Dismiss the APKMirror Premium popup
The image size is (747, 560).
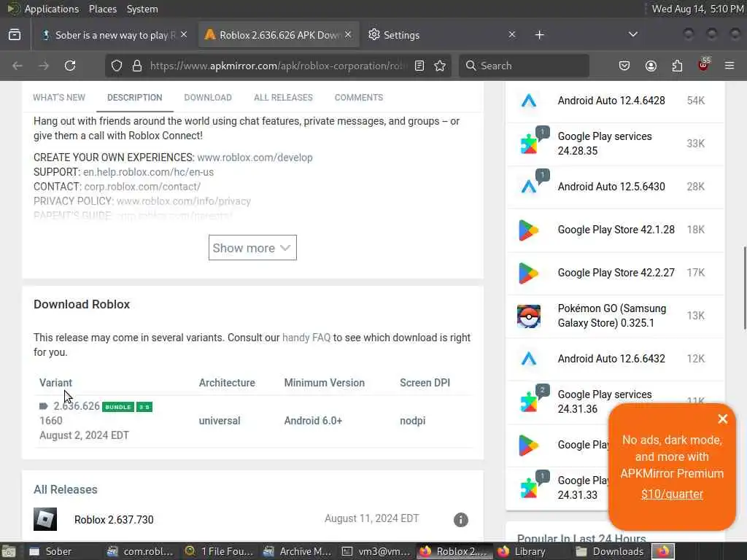pos(723,419)
